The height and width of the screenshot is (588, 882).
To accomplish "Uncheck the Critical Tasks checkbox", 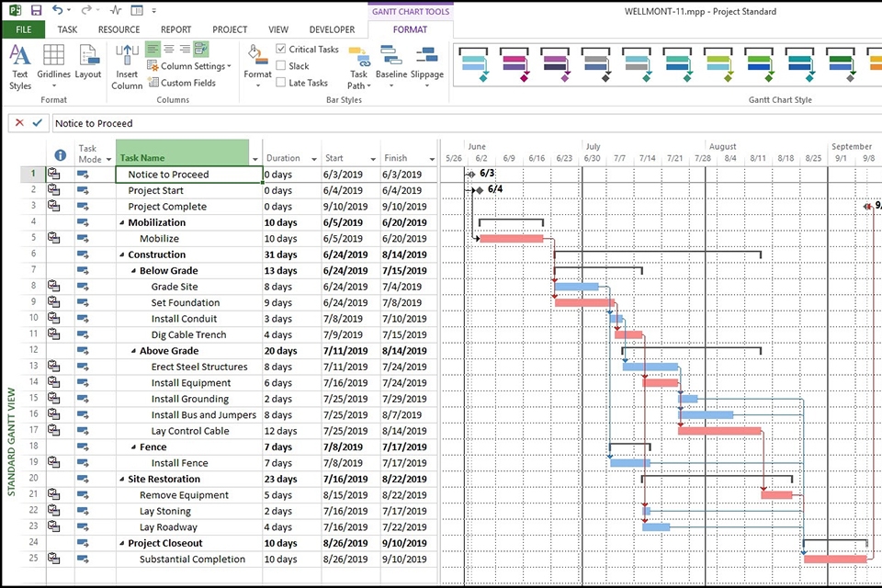I will pos(282,49).
